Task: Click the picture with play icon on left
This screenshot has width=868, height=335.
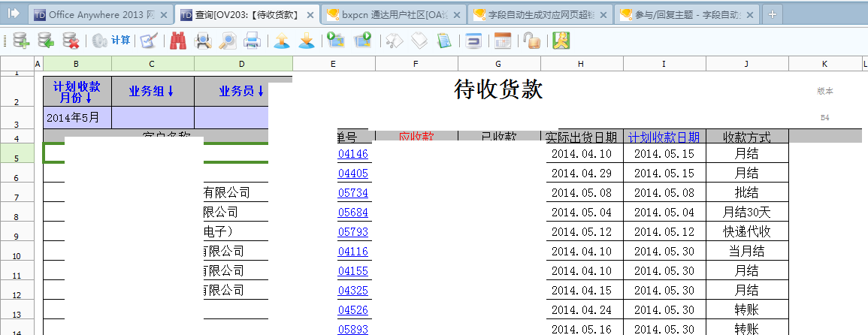Action: [x=335, y=40]
